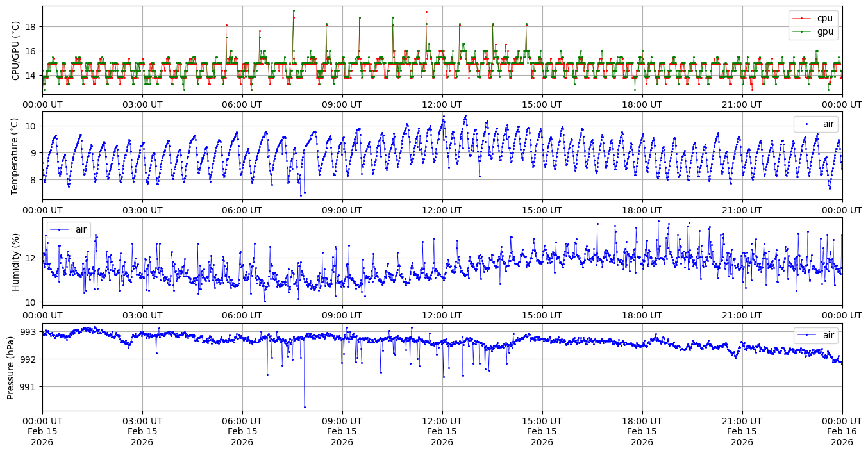Click the 18:00 UT tick under Temperature plot
The image size is (868, 453).
[x=642, y=210]
